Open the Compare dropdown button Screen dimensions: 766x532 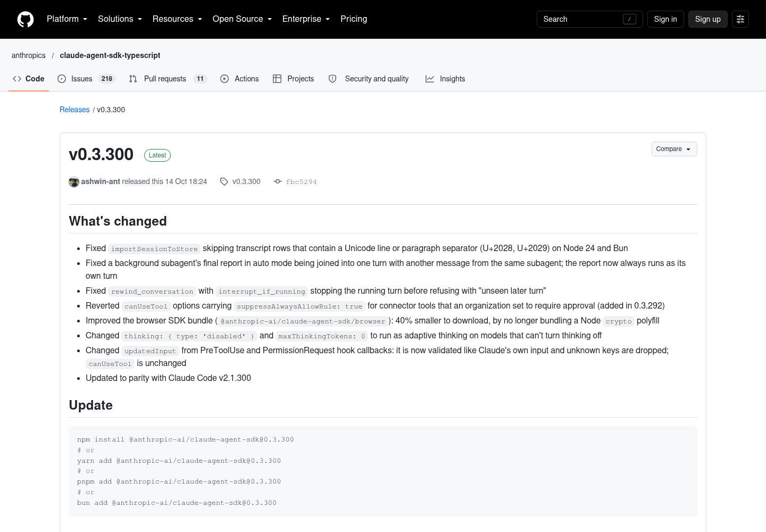[674, 149]
